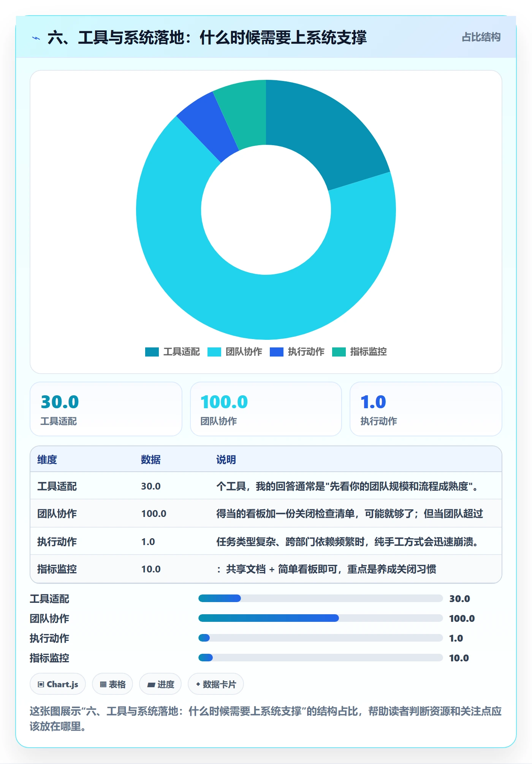Click the 10.0 data cell in the table
The height and width of the screenshot is (764, 532).
(x=151, y=569)
